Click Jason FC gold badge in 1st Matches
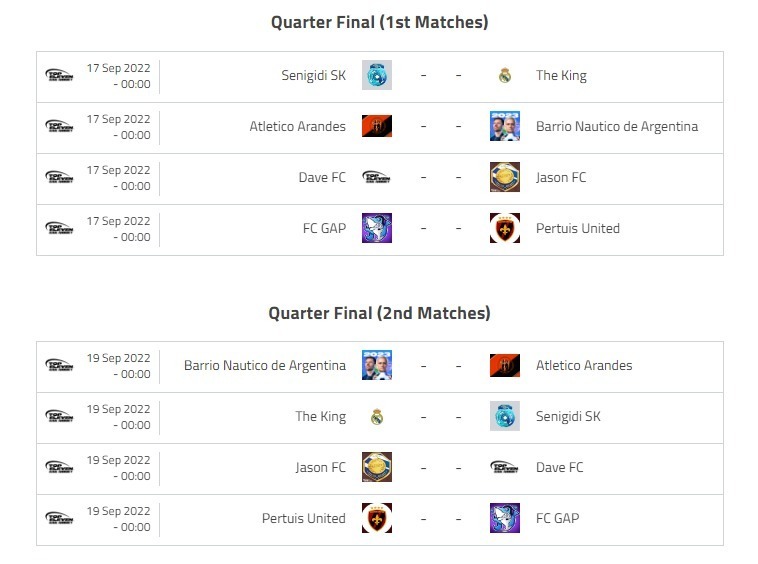Screen dimensions: 758x564 (505, 177)
